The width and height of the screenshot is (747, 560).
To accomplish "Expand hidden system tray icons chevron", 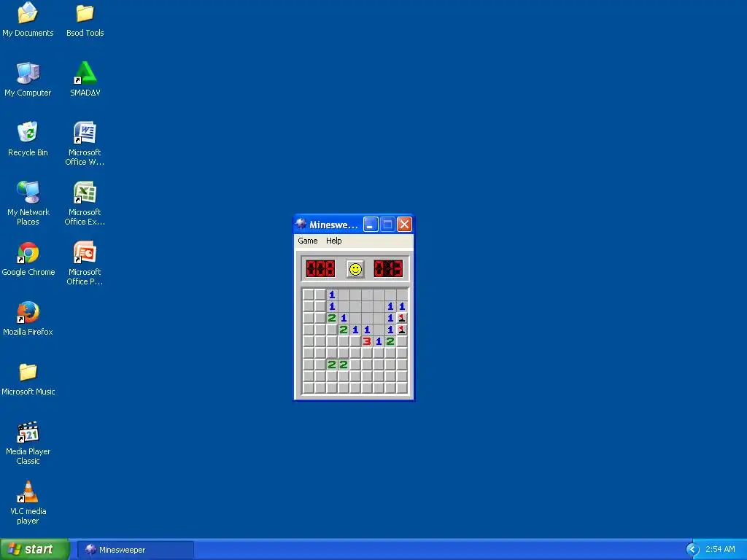I will pyautogui.click(x=692, y=550).
